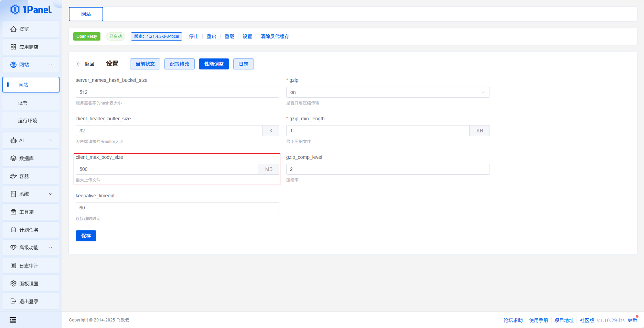Click the back arrow next to 返回

[78, 64]
